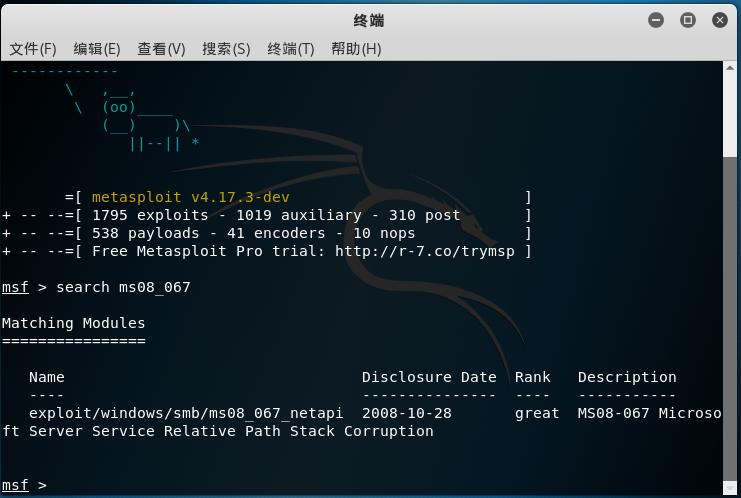Click the '310 post' text
Image resolution: width=741 pixels, height=498 pixels.
(424, 215)
